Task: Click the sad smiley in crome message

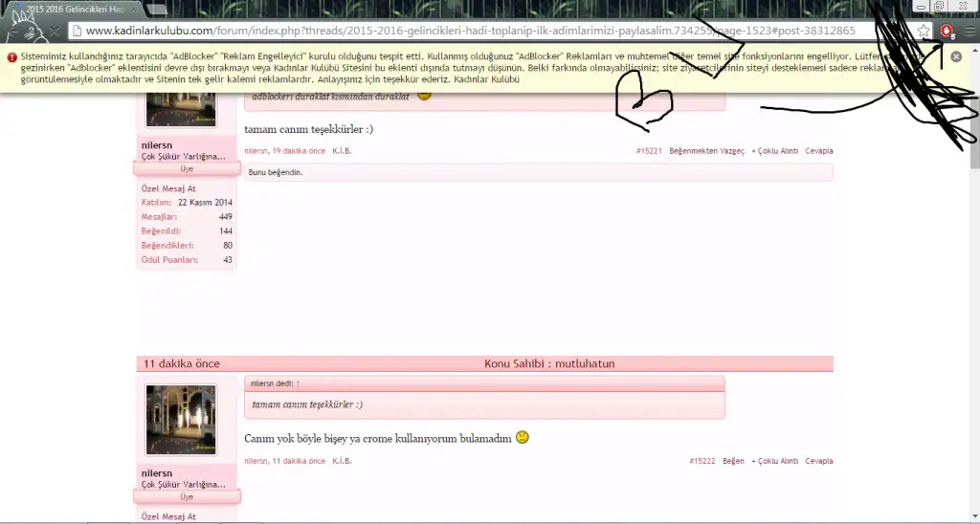Action: [x=523, y=437]
